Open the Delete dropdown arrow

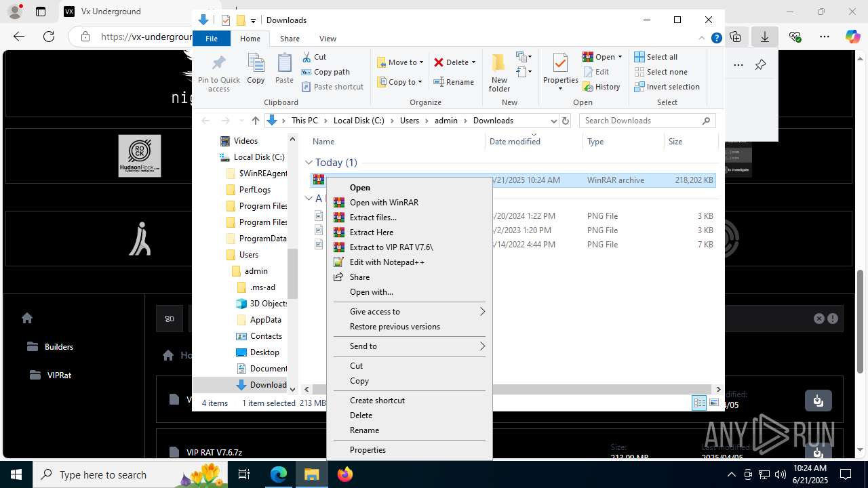coord(473,62)
